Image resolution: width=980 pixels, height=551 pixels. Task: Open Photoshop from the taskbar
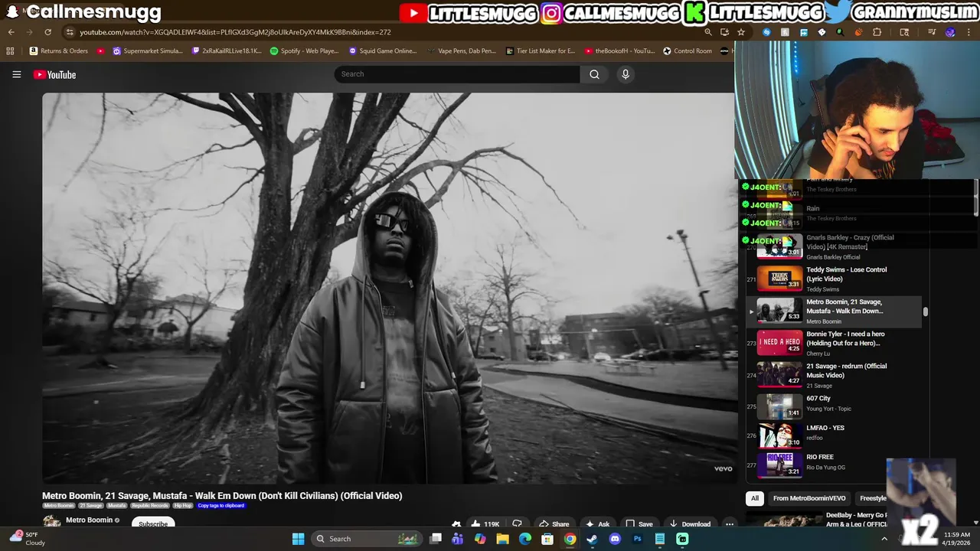(637, 539)
